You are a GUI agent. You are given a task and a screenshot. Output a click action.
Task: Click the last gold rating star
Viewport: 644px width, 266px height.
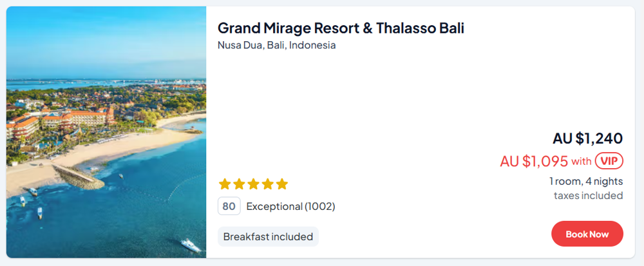coord(281,184)
